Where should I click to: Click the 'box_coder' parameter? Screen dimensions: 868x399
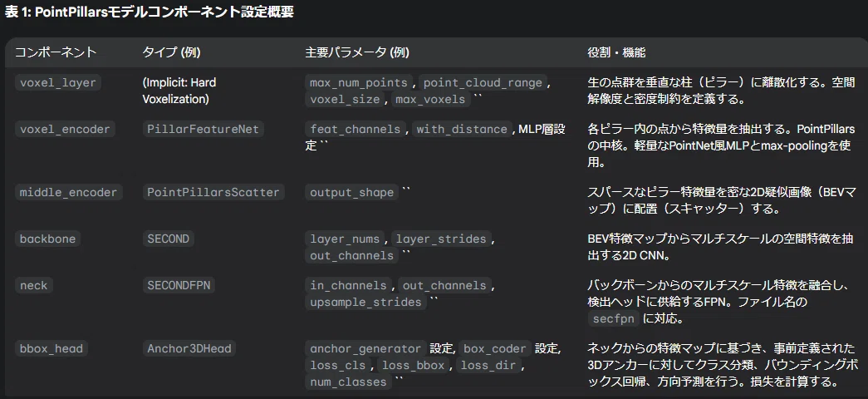[494, 348]
